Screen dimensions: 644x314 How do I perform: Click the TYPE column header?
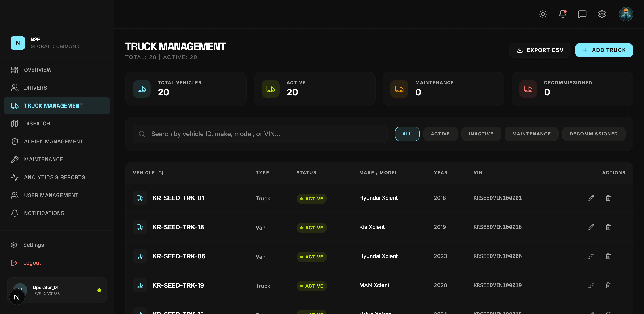pyautogui.click(x=262, y=172)
